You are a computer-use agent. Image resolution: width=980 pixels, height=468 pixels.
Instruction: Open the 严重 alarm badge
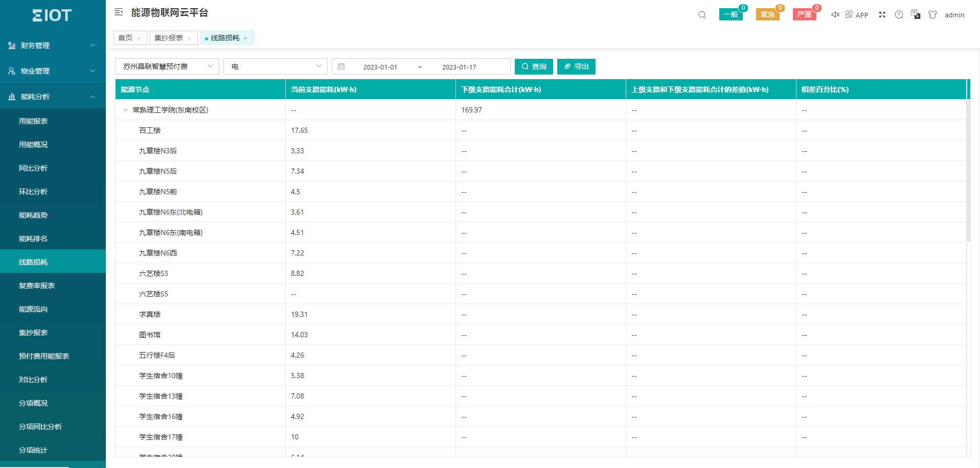(805, 14)
